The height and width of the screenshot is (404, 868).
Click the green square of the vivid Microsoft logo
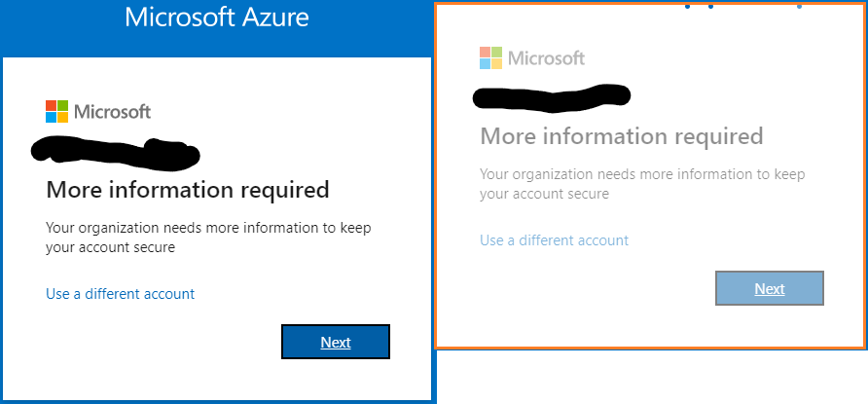pyautogui.click(x=63, y=105)
